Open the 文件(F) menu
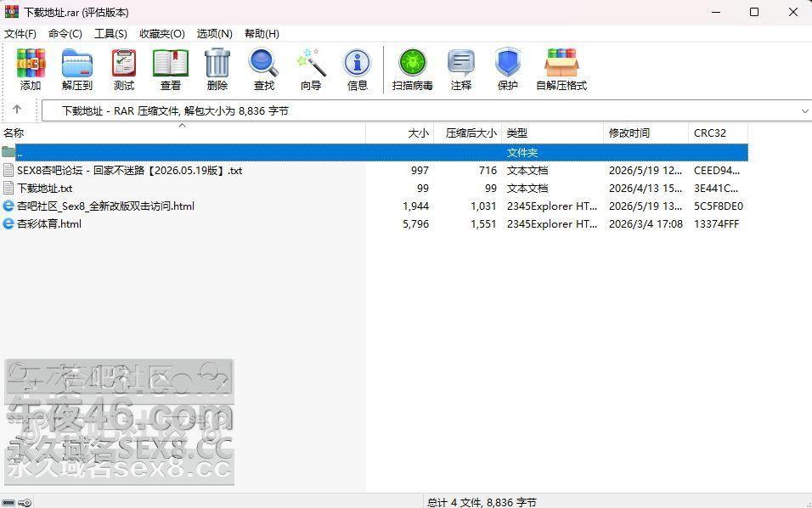The width and height of the screenshot is (812, 508). (x=20, y=34)
